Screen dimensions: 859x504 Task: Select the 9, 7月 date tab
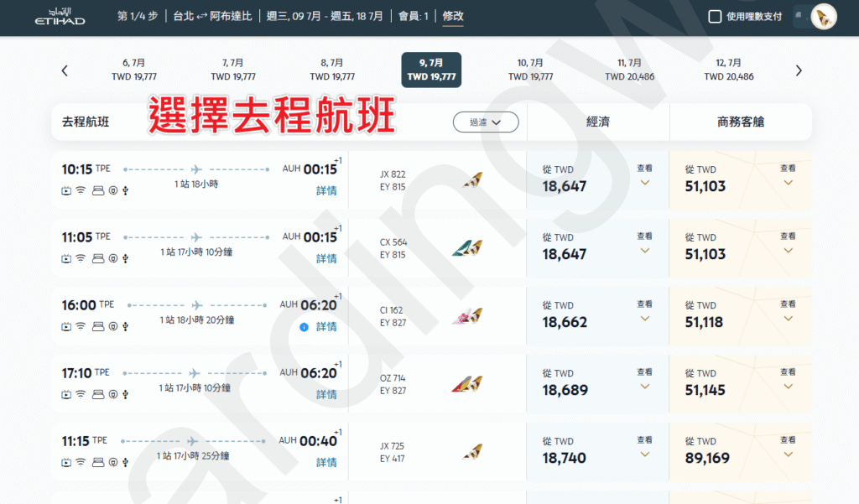point(432,70)
